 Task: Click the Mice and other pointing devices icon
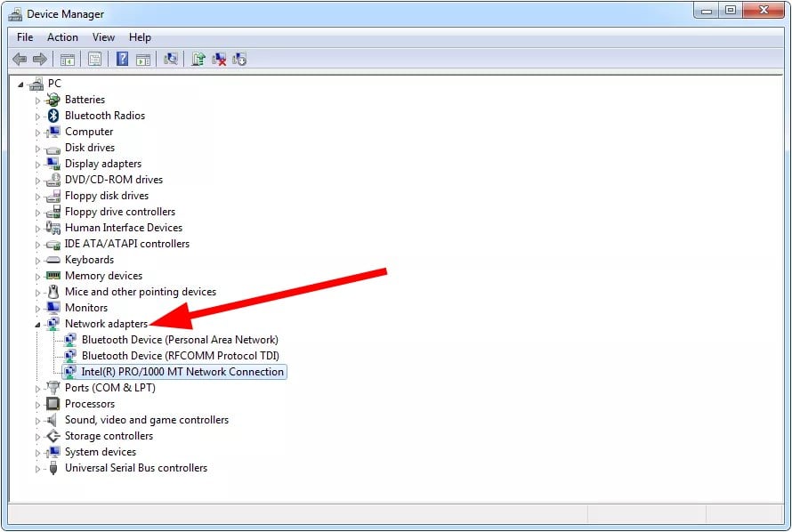(x=53, y=292)
